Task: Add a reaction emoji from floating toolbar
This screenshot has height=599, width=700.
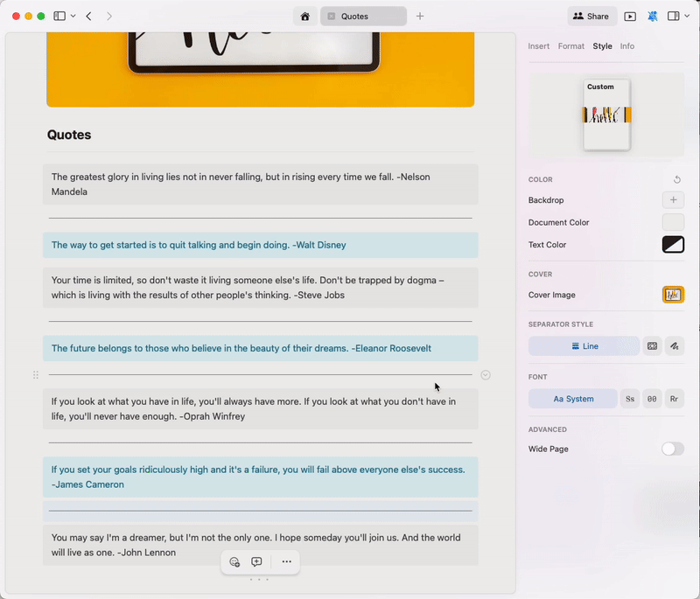Action: coord(234,562)
